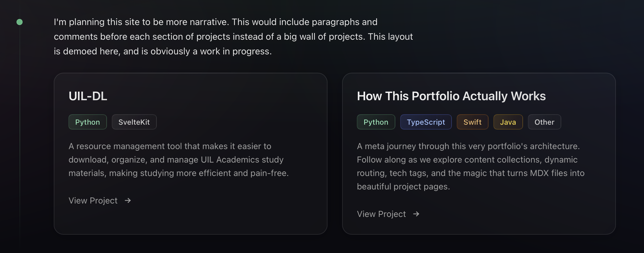The width and height of the screenshot is (644, 253).
Task: Choose the Swift tag
Action: pyautogui.click(x=472, y=122)
